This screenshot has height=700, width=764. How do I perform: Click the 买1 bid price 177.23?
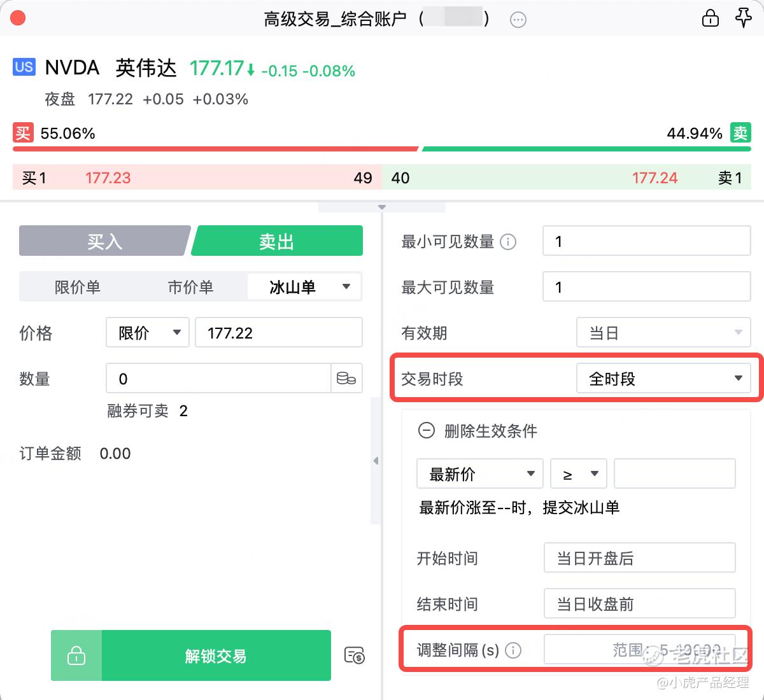(x=108, y=178)
